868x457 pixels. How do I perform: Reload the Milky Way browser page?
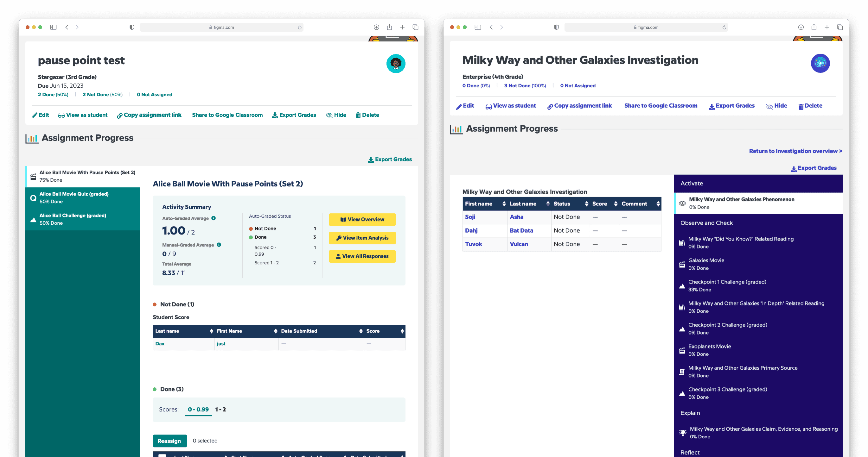[724, 27]
